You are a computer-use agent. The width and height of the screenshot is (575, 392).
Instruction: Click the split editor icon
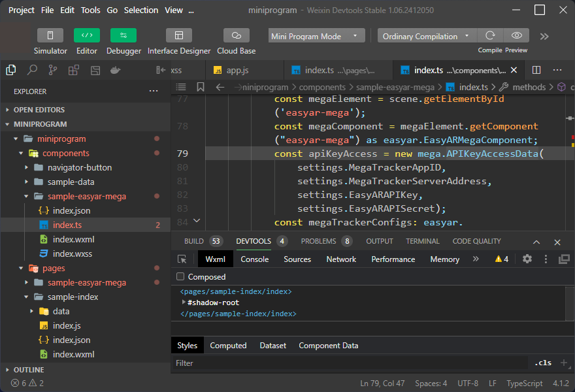(x=536, y=70)
